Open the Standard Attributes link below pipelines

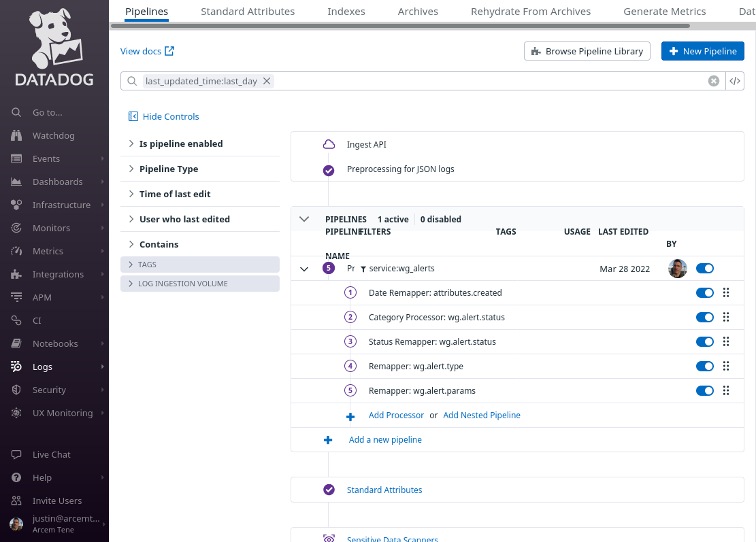click(x=384, y=490)
